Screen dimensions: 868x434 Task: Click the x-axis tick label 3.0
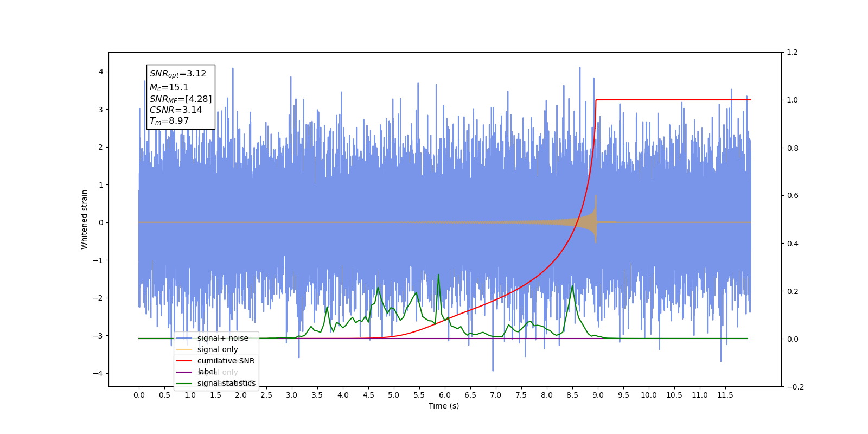coord(292,395)
